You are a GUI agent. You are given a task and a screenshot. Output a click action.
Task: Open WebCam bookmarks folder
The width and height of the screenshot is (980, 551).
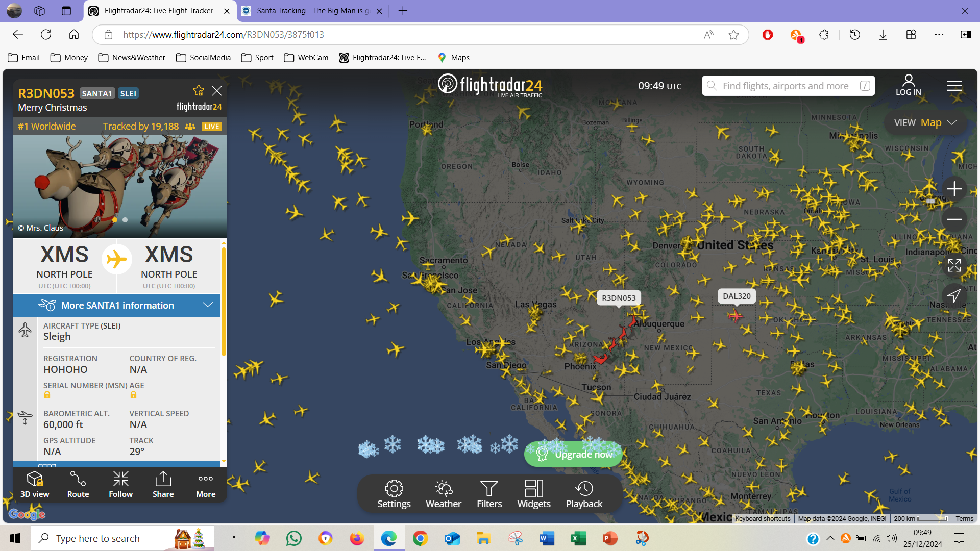click(307, 58)
